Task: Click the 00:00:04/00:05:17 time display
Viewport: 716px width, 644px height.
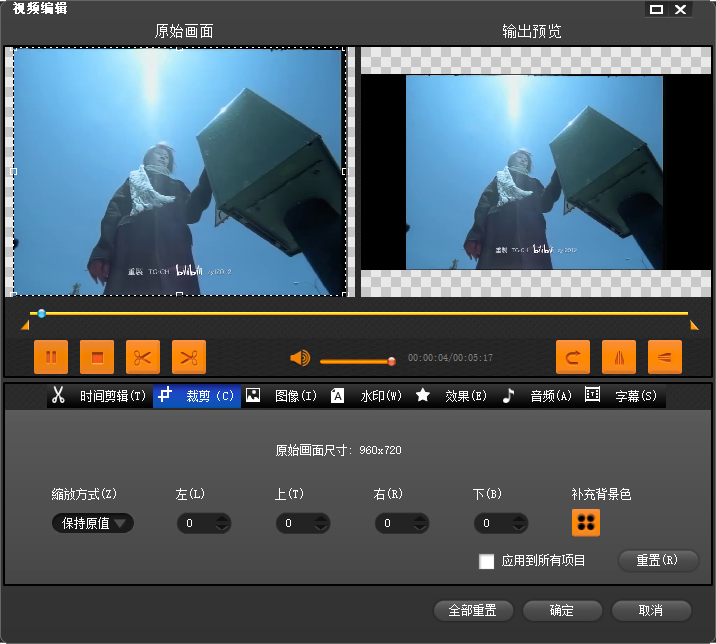Action: click(x=450, y=358)
